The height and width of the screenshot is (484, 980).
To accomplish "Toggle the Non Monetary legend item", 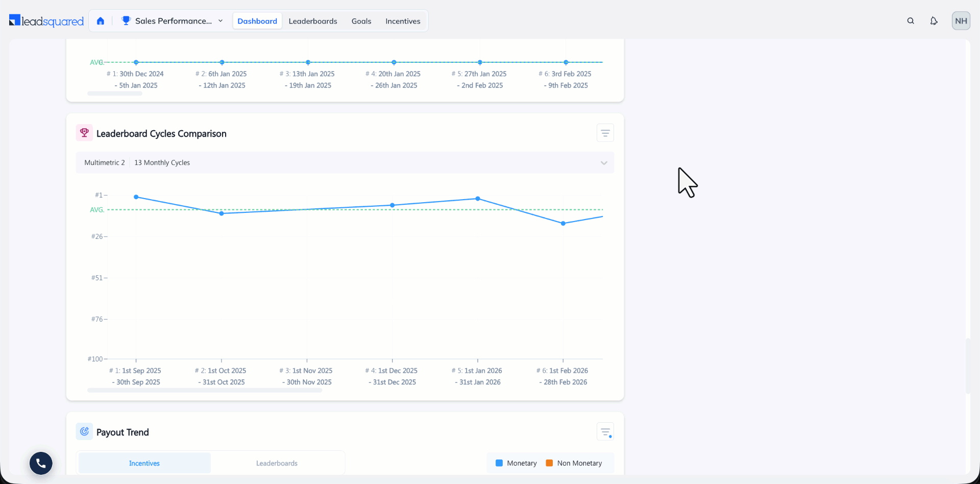I will pos(574,463).
